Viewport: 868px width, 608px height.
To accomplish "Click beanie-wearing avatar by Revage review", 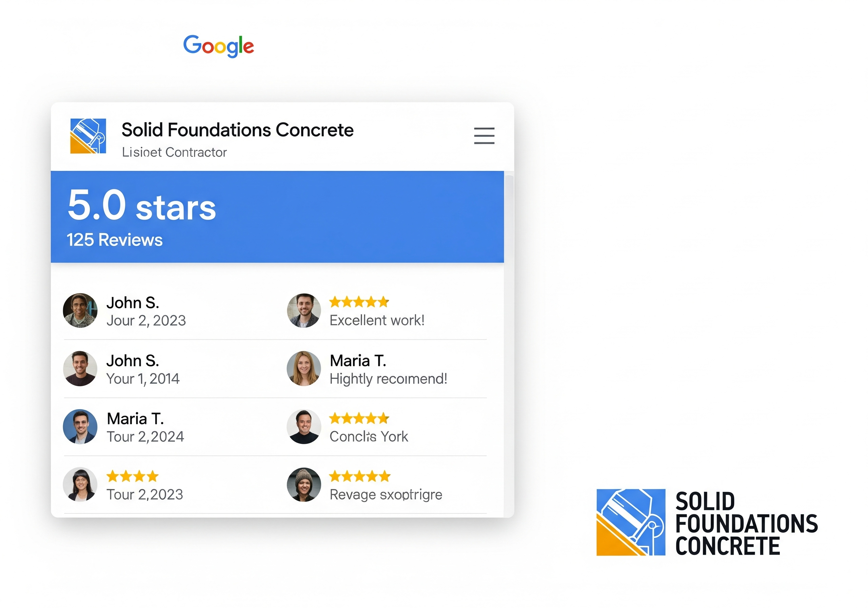I will pos(304,484).
